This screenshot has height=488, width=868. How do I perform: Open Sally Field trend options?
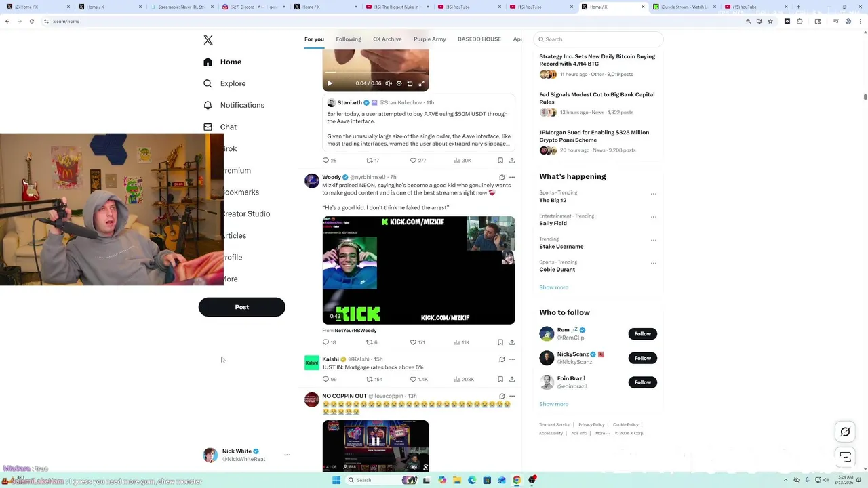tap(654, 217)
